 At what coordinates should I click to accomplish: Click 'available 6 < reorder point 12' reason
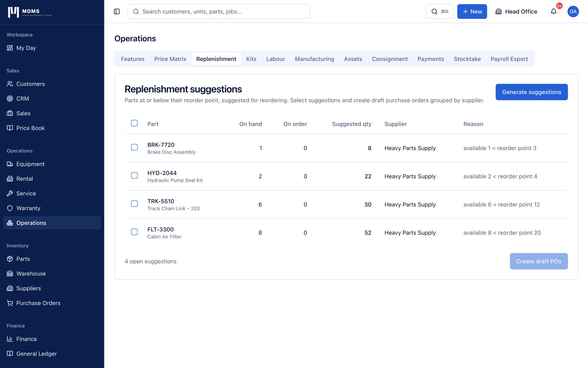coord(502,205)
